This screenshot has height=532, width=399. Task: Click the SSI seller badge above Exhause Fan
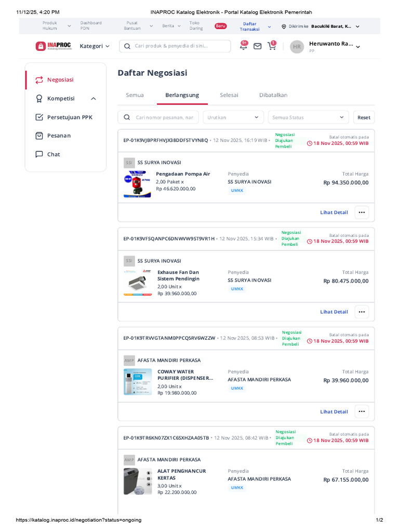129,261
